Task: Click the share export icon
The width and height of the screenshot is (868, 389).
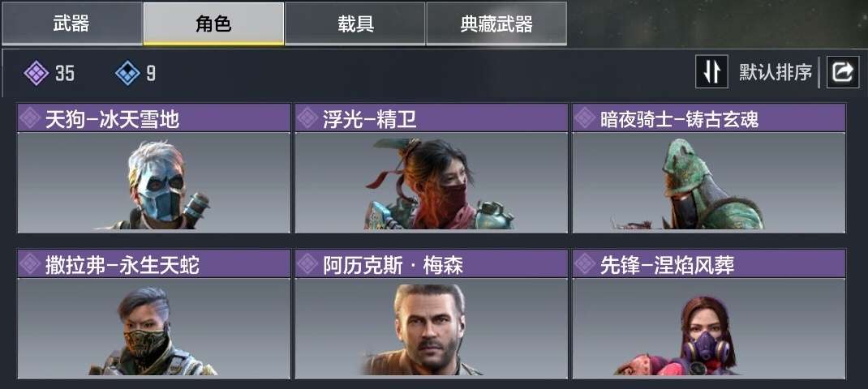Action: point(843,72)
